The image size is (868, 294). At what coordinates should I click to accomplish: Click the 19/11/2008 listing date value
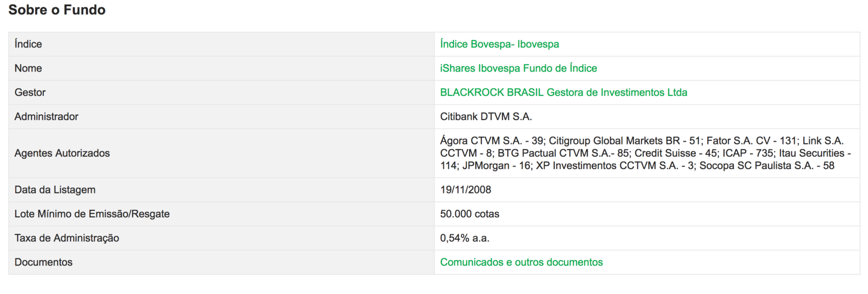click(466, 190)
